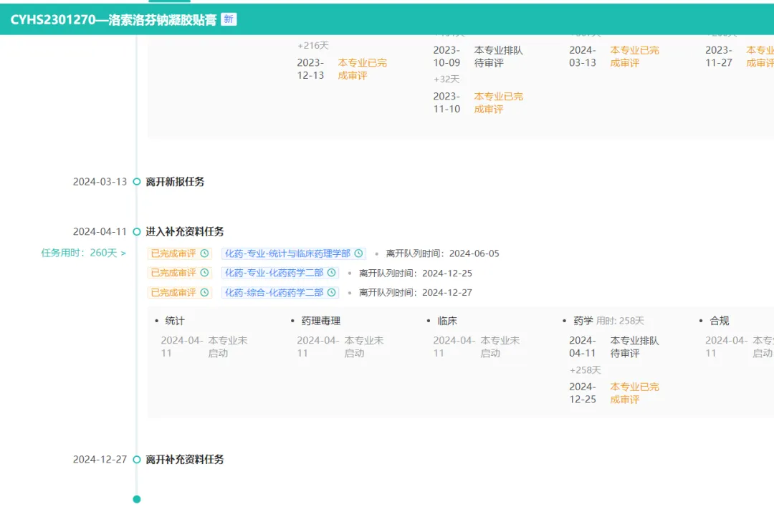
Task: Click clock icon in second 已完成审评 tag
Action: click(x=204, y=273)
